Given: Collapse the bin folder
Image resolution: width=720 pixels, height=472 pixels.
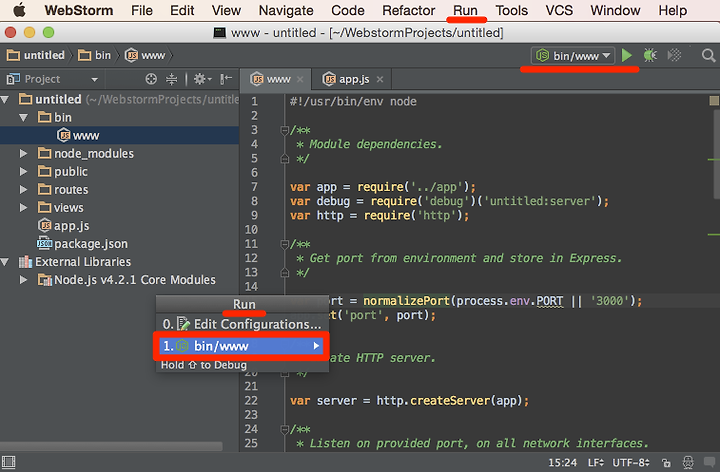Looking at the screenshot, I should pyautogui.click(x=23, y=118).
